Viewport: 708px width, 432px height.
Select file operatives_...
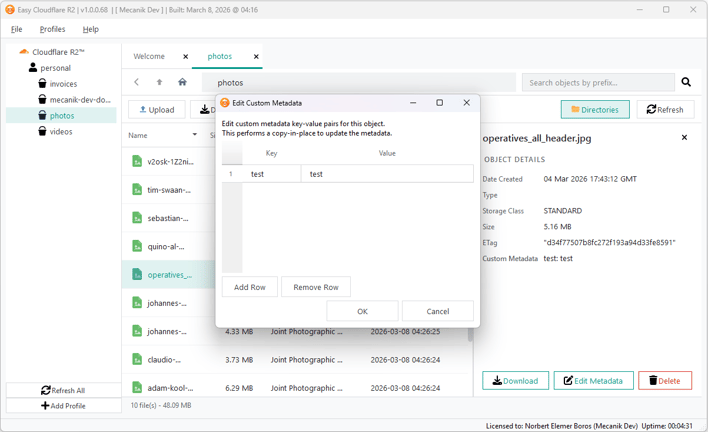(169, 275)
